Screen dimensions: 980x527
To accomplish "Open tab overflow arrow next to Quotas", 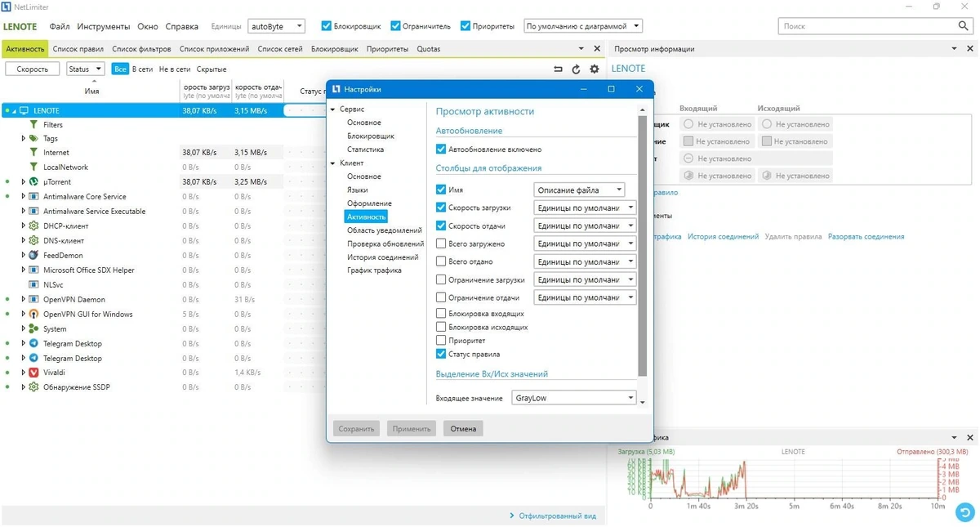I will 581,49.
